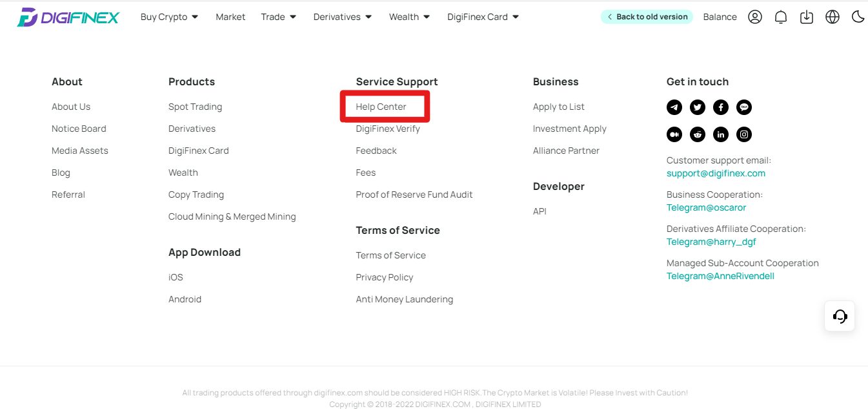Expand the Trade dropdown menu
Image resolution: width=868 pixels, height=409 pixels.
279,17
